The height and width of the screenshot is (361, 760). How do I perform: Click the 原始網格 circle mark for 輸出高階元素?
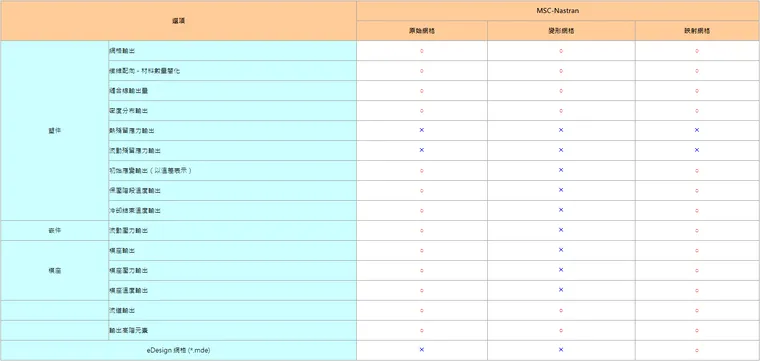(422, 331)
